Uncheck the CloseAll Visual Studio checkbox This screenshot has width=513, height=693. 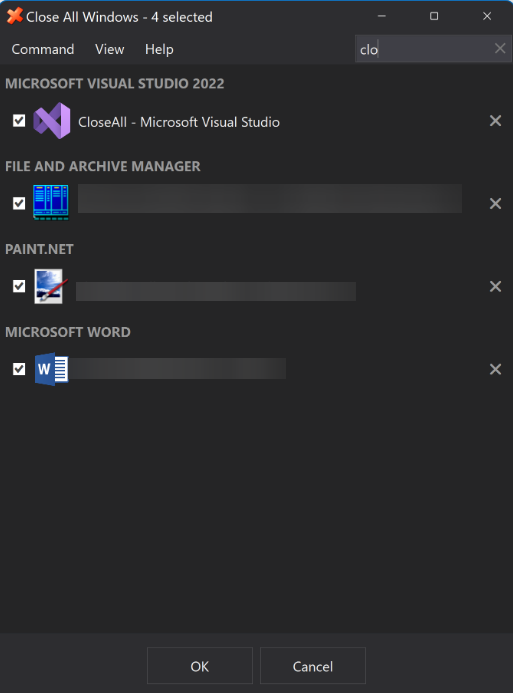point(19,120)
